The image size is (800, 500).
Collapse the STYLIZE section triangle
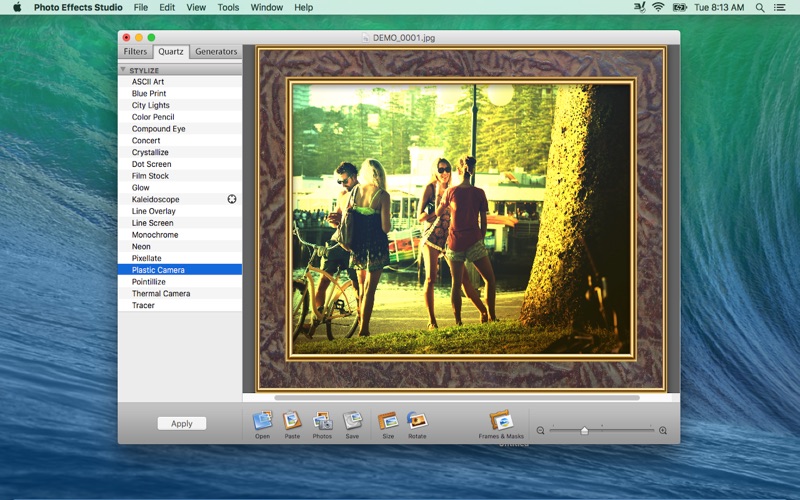coord(123,70)
